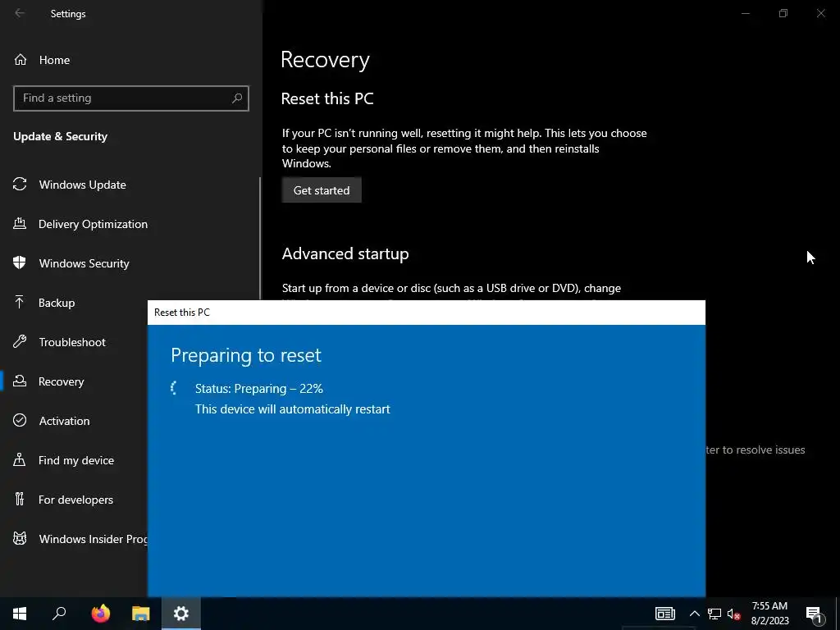Click the Reset this PC dialog title bar
The height and width of the screenshot is (630, 840).
coord(427,313)
